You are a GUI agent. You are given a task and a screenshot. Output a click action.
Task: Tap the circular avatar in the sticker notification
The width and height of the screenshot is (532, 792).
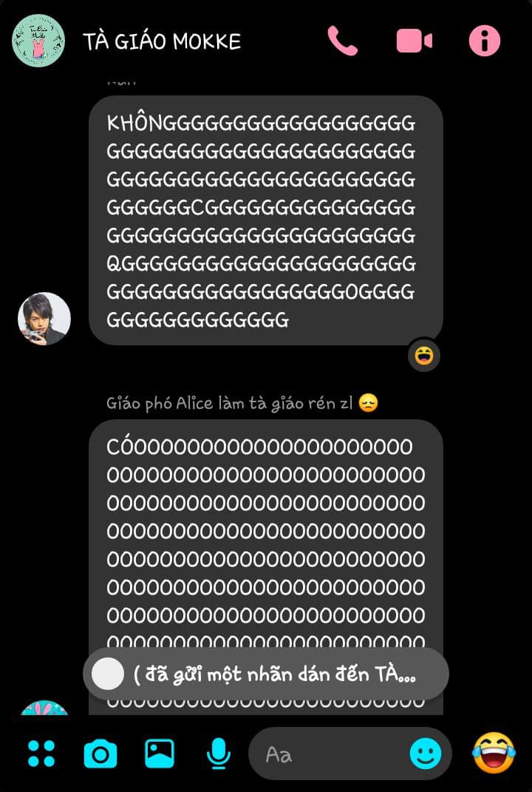tap(108, 674)
